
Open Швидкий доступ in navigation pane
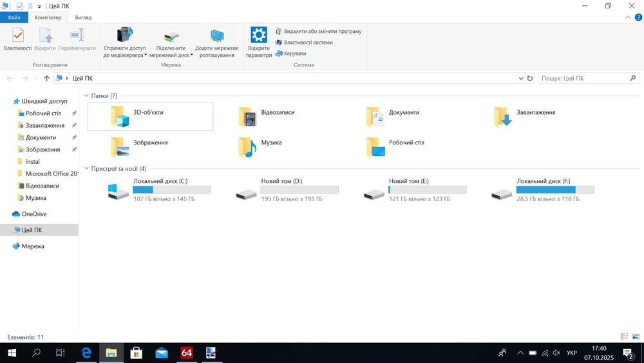tap(40, 101)
